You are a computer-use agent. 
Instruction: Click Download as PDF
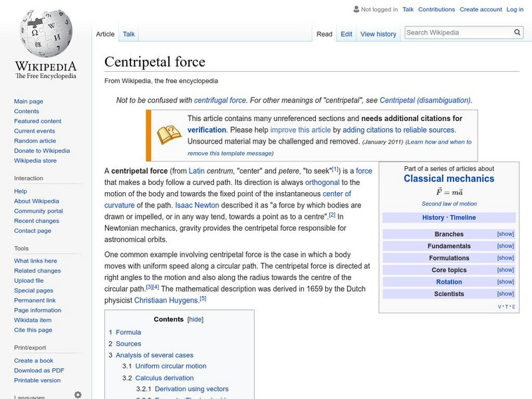39,370
